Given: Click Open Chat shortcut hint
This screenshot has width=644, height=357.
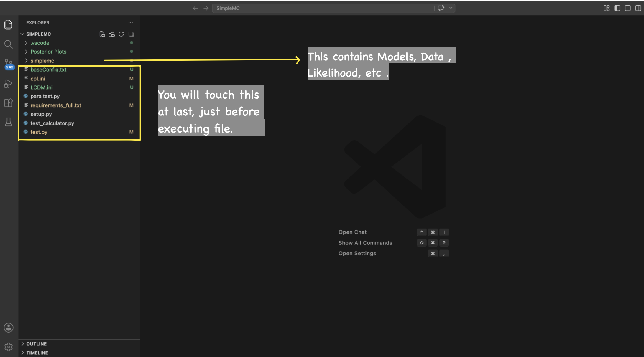Looking at the screenshot, I should click(352, 232).
